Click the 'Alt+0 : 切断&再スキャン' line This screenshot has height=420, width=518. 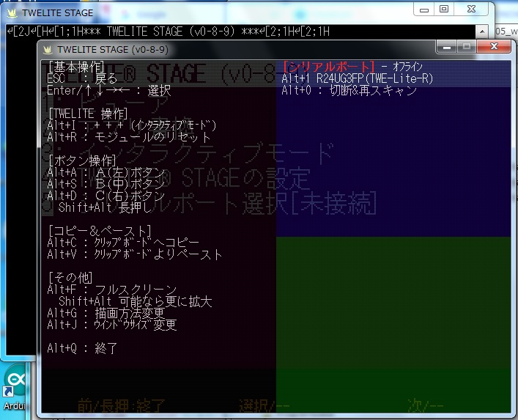tap(349, 91)
